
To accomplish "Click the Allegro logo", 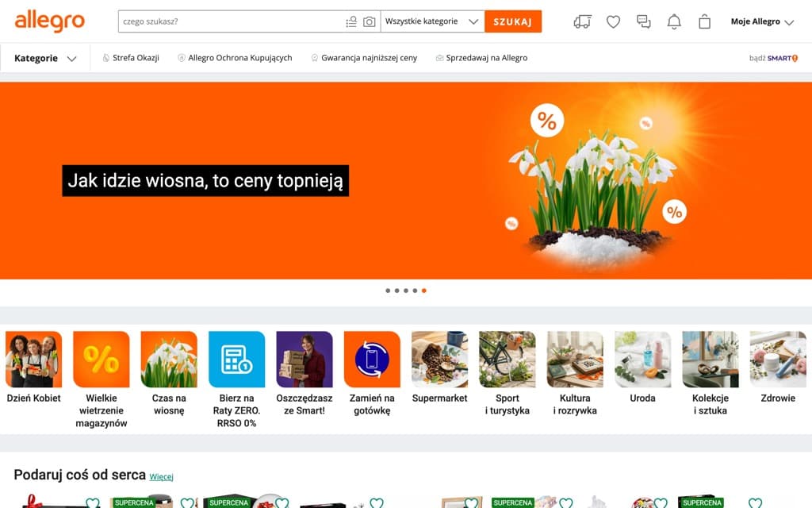I will [49, 21].
